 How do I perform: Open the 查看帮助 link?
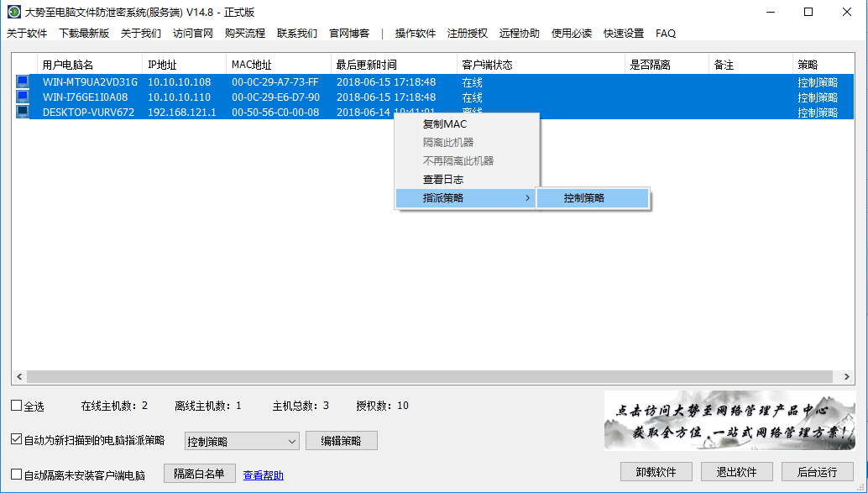(263, 475)
